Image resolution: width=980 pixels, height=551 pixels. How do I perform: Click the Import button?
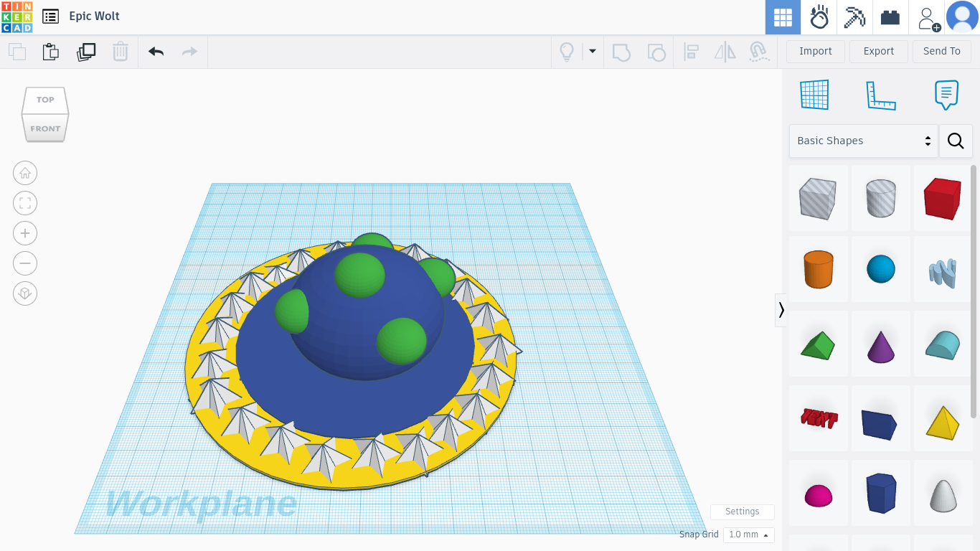click(x=816, y=51)
